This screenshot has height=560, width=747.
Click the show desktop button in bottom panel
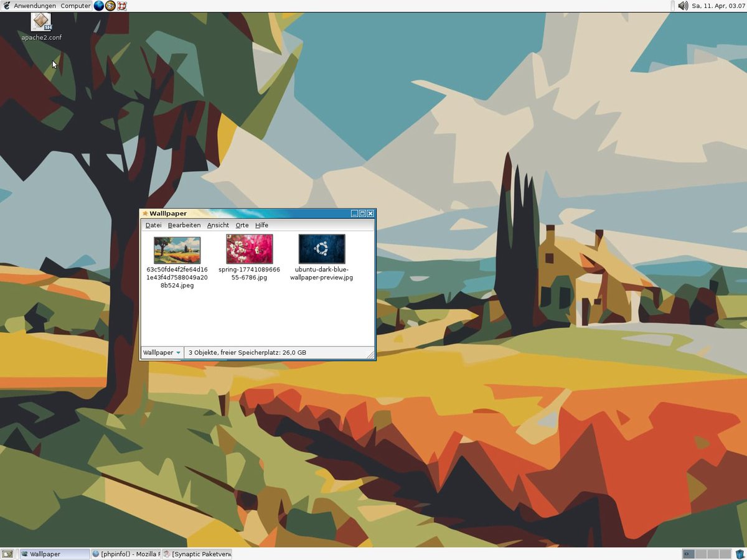coord(7,554)
